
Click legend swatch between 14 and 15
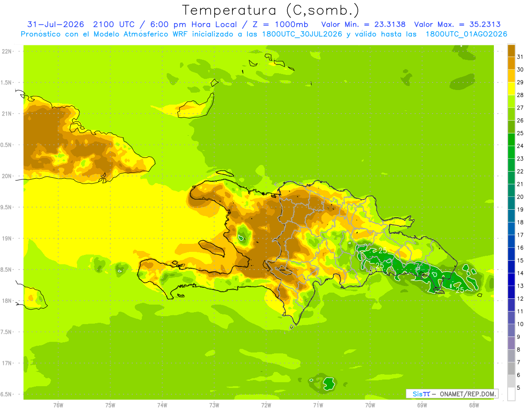tap(511, 267)
